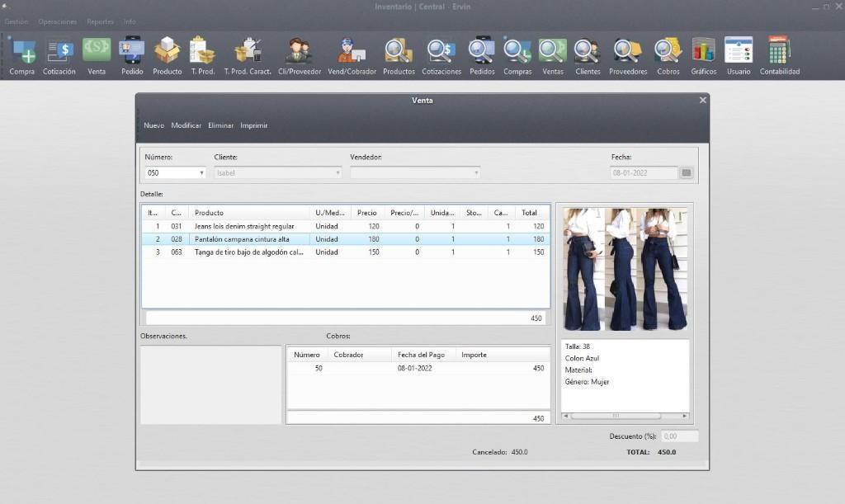Click the Número column header in Cobros
This screenshot has height=504, width=845.
[x=307, y=355]
